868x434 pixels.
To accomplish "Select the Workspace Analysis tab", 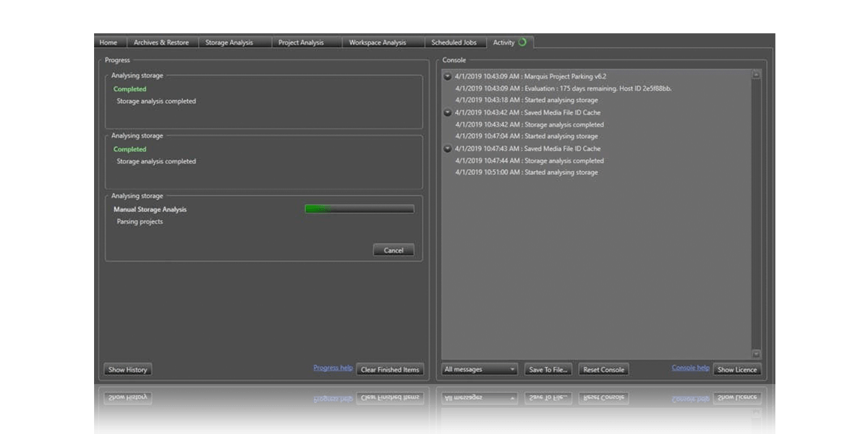I will [x=378, y=43].
